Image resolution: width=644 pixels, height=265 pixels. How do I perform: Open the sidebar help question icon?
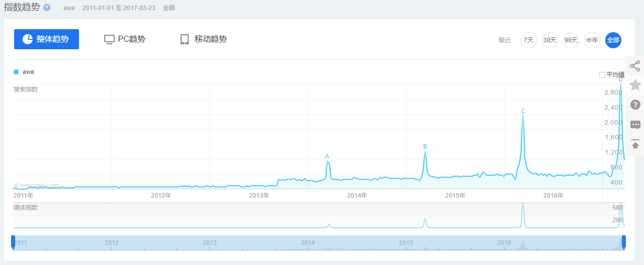pyautogui.click(x=635, y=105)
